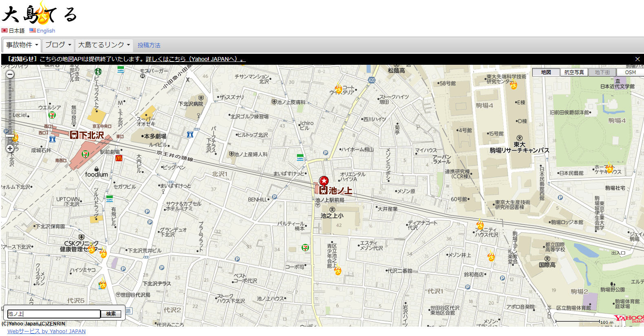The image size is (644, 336).
Task: Open the flame marker at 青少年会館
Action: [338, 270]
